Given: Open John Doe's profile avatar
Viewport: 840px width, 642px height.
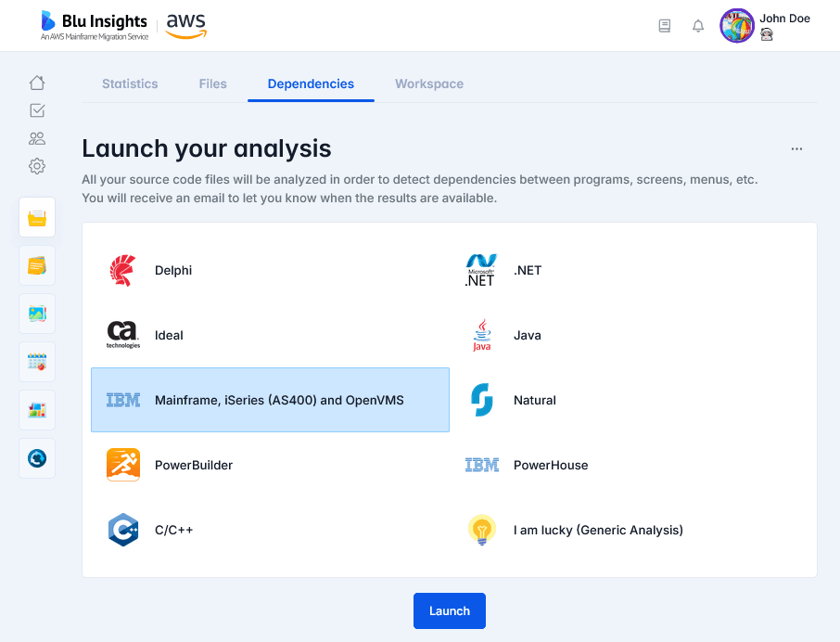Looking at the screenshot, I should coord(737,26).
